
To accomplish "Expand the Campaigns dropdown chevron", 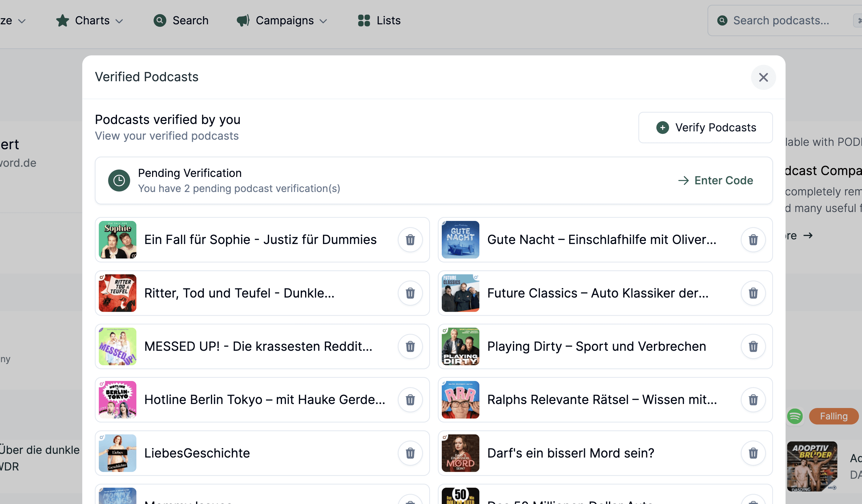I will pyautogui.click(x=323, y=21).
